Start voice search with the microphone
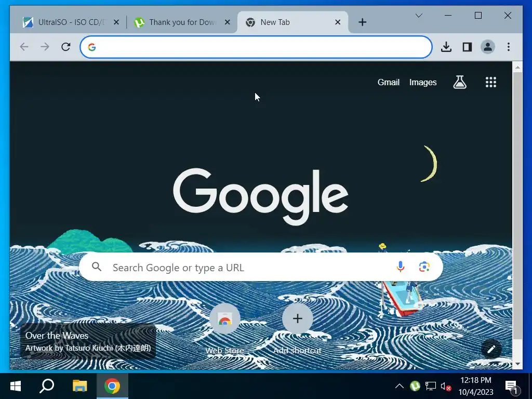The image size is (532, 399). (x=401, y=267)
